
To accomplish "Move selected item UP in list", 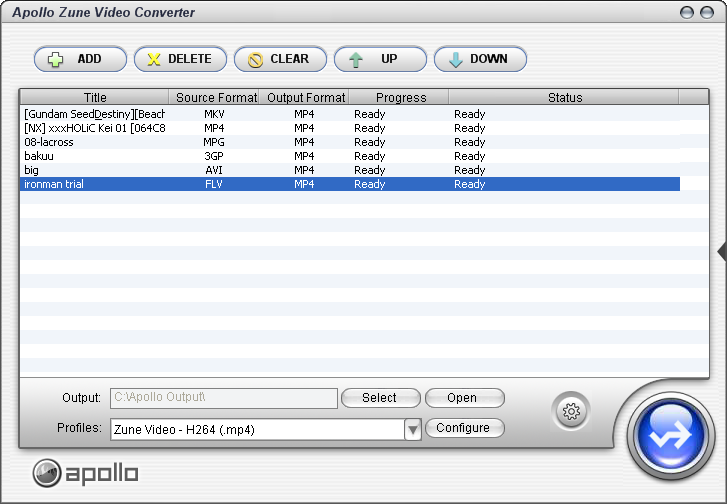I will tap(380, 59).
